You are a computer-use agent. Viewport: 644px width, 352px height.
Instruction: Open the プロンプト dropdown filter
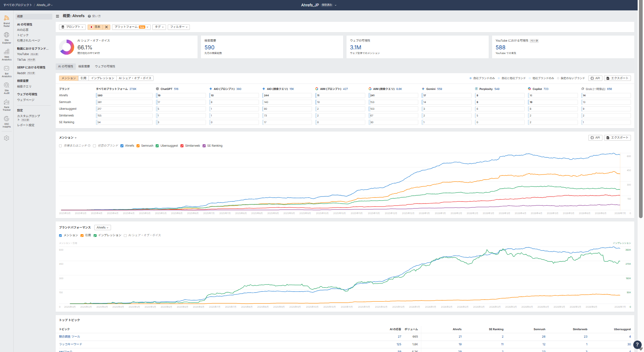pos(72,27)
